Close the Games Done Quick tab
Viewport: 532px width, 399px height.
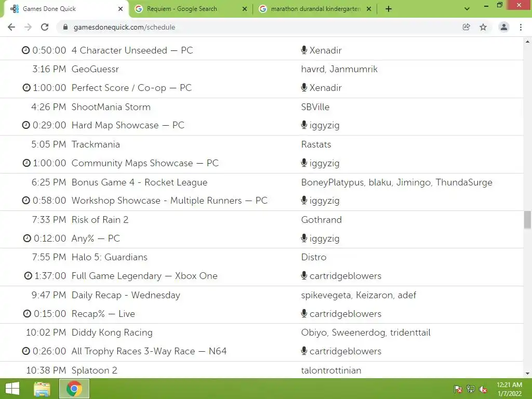pyautogui.click(x=121, y=9)
